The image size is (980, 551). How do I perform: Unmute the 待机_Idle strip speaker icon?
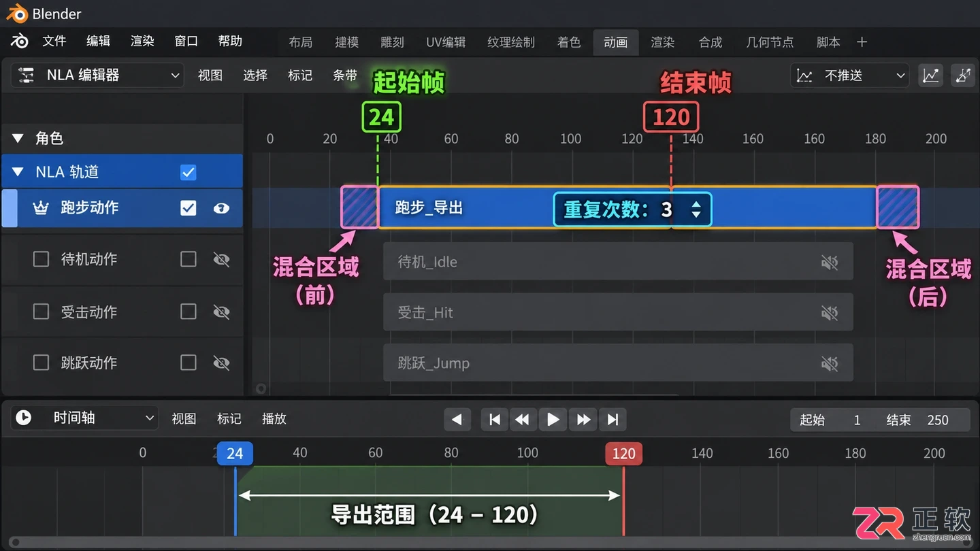coord(829,262)
